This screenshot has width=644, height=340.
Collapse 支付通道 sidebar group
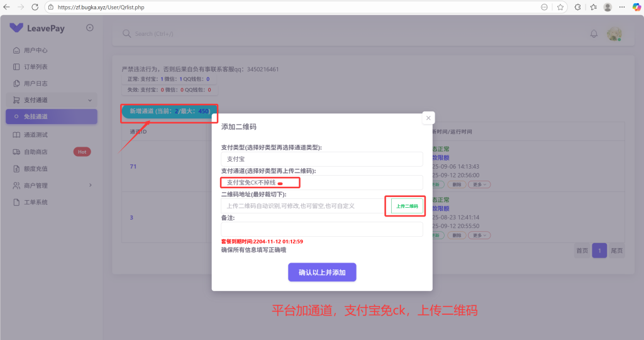[52, 100]
